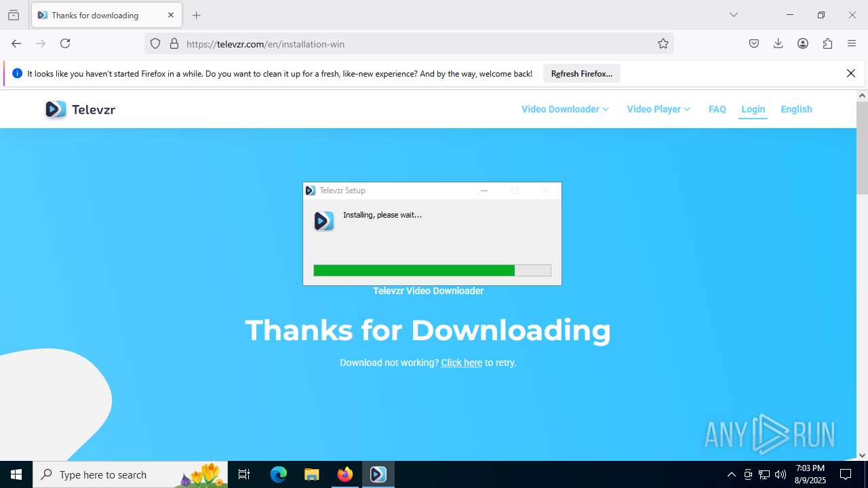Open Firefox application hamburger menu
The image size is (868, 488).
[x=852, y=43]
